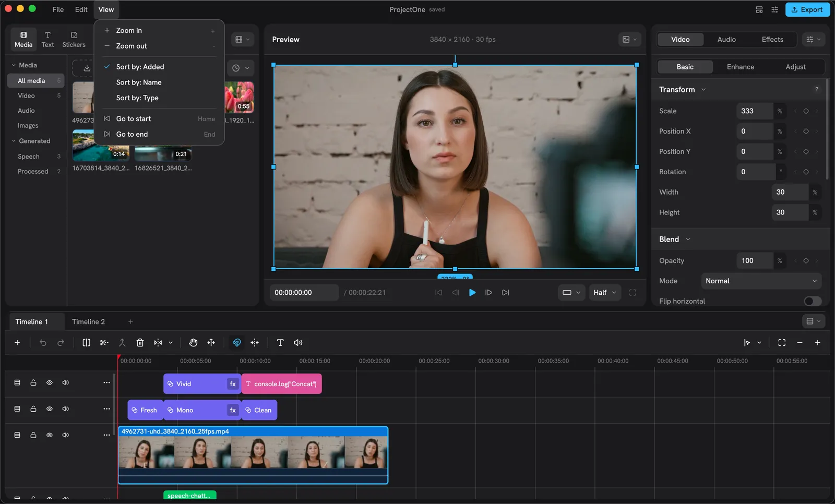Click the properties panel scrollbar
Screen dimensions: 835x504
pos(828,130)
